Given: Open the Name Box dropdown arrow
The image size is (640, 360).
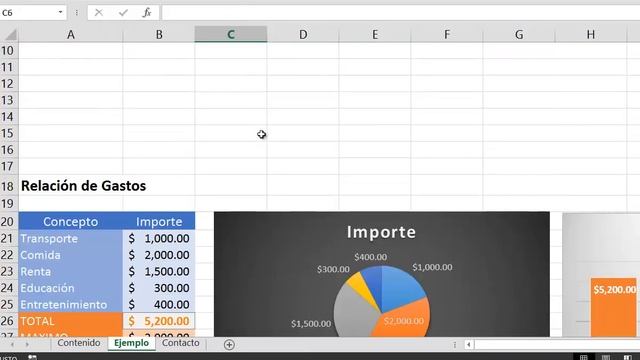Looking at the screenshot, I should 60,13.
